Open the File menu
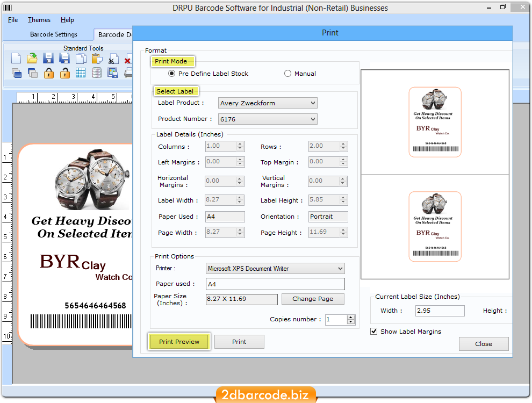This screenshot has height=403, width=532. pos(13,20)
